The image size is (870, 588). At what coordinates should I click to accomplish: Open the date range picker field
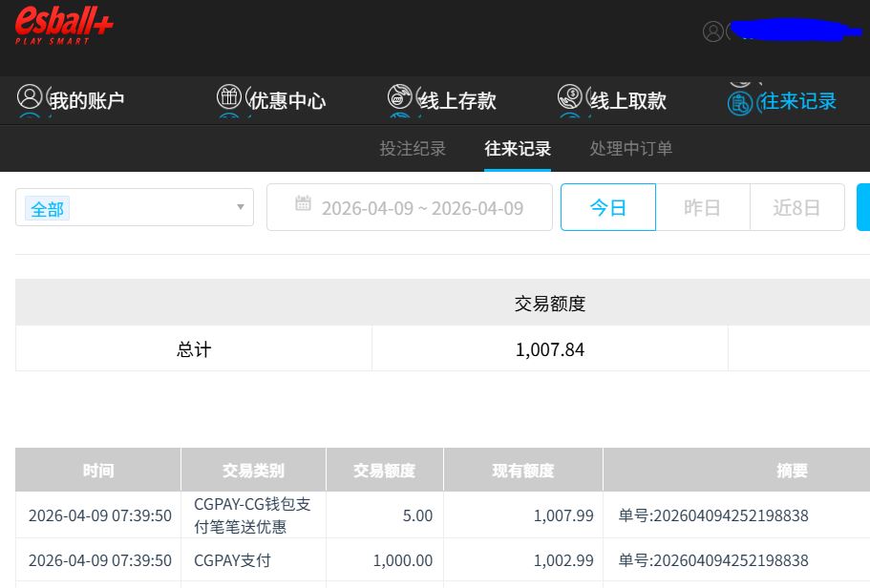420,207
